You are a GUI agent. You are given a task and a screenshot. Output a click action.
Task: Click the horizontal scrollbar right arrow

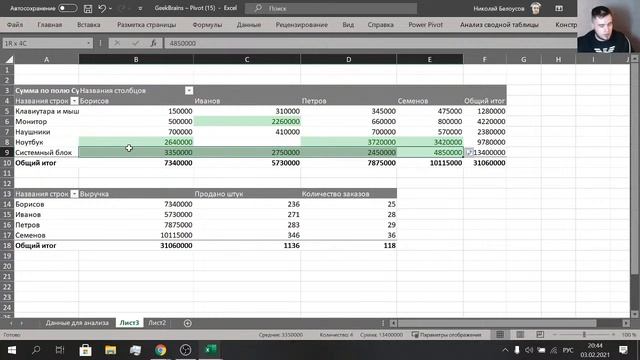[x=626, y=323]
